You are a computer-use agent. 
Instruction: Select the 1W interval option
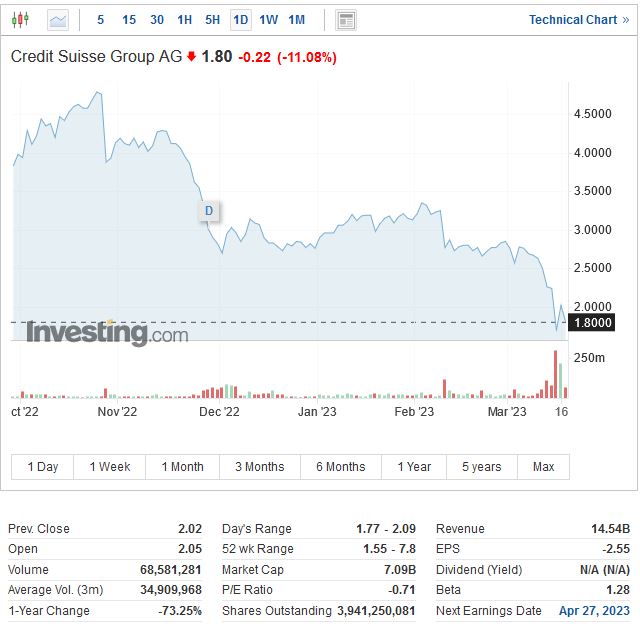tap(268, 20)
